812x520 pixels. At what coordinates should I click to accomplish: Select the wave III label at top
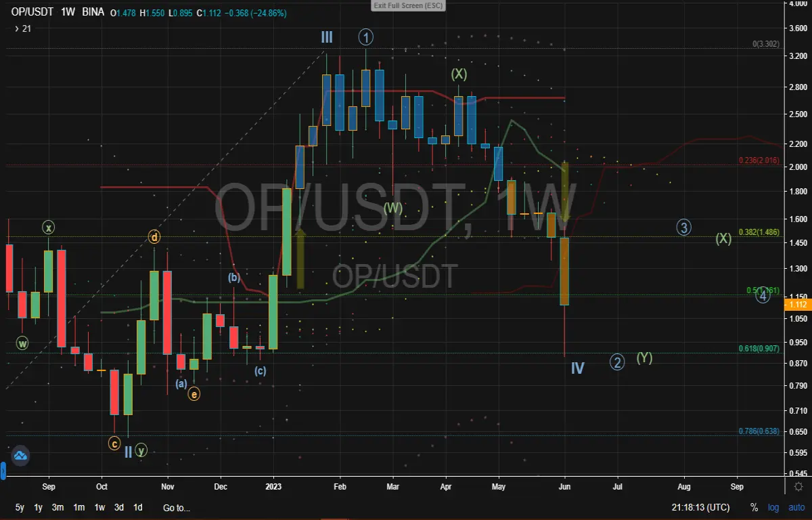pos(327,37)
